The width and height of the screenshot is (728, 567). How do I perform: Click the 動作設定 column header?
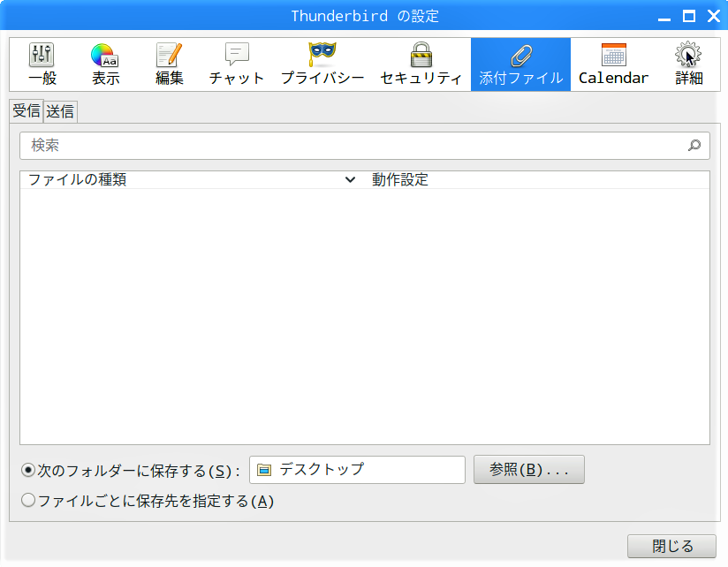click(536, 179)
